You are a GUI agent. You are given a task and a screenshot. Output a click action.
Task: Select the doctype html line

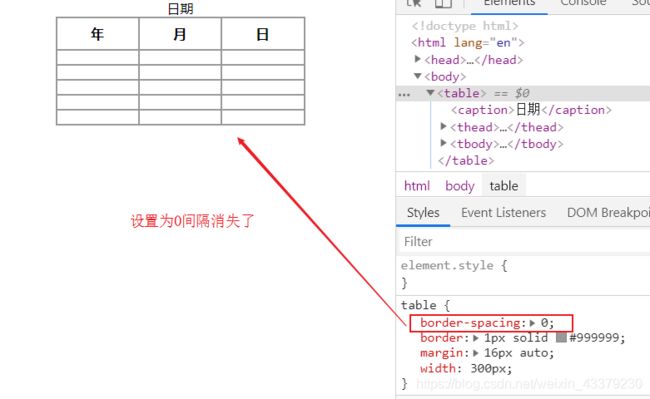(x=465, y=26)
